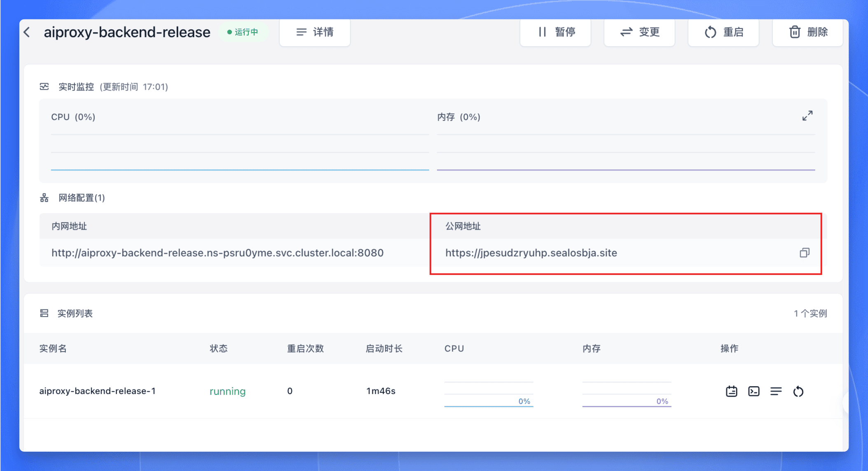The height and width of the screenshot is (471, 868).
Task: Click the instance list section icon
Action: click(44, 313)
